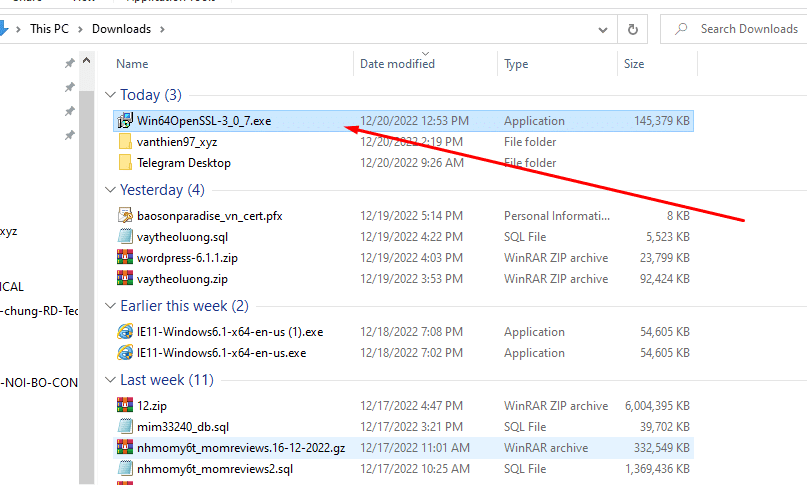Click the wordpress-6.1.1.zip WinRAR icon
Image resolution: width=807 pixels, height=485 pixels.
coord(125,258)
